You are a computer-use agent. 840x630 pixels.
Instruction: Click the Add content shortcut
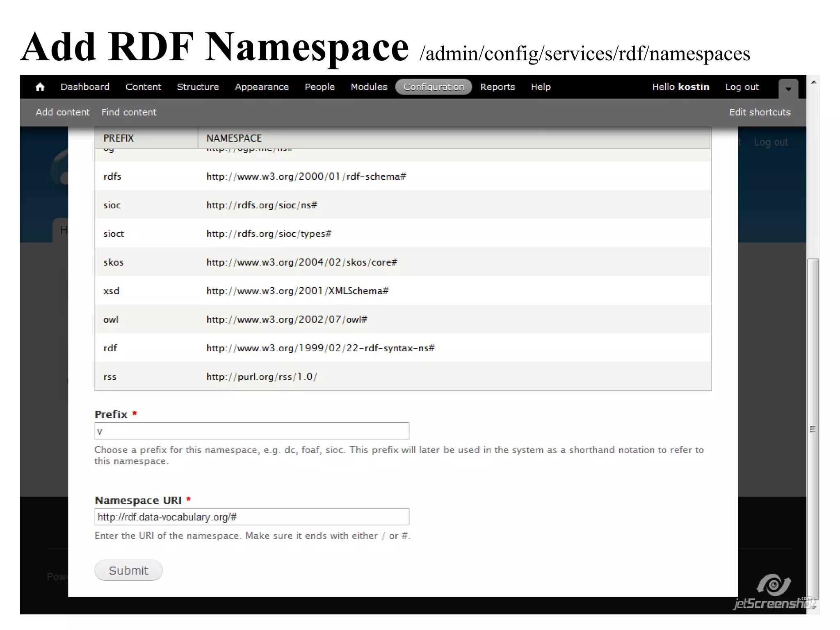point(62,112)
